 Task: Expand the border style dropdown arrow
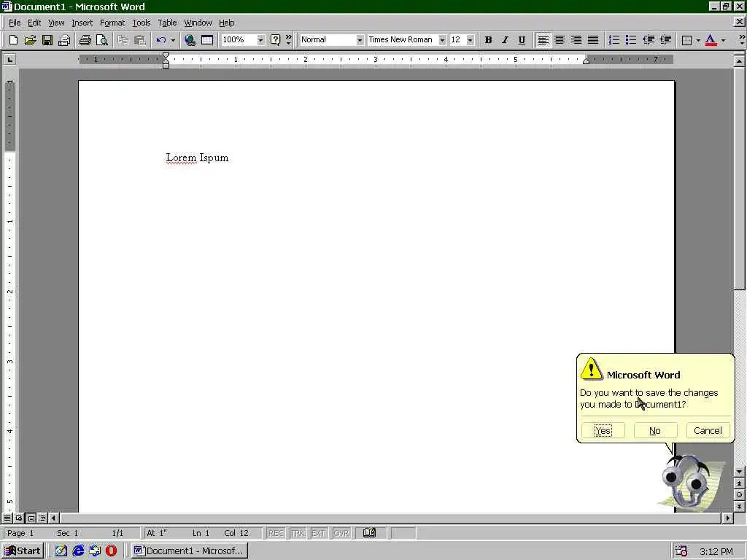(x=698, y=40)
